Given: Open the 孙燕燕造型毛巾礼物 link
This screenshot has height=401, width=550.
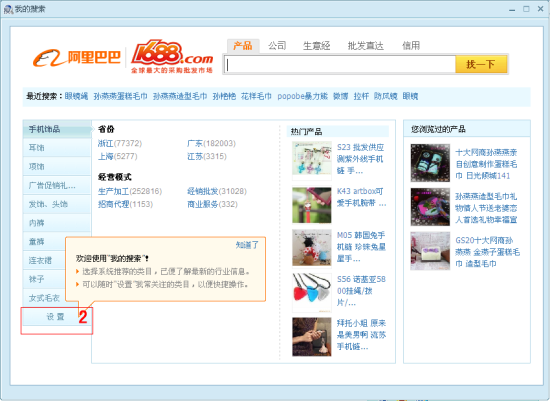Looking at the screenshot, I should click(486, 208).
